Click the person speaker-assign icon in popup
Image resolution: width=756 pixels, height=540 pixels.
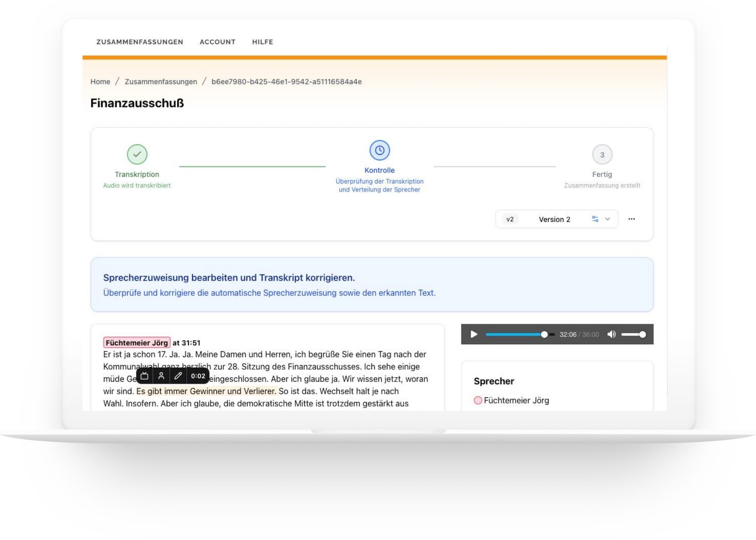tap(161, 376)
